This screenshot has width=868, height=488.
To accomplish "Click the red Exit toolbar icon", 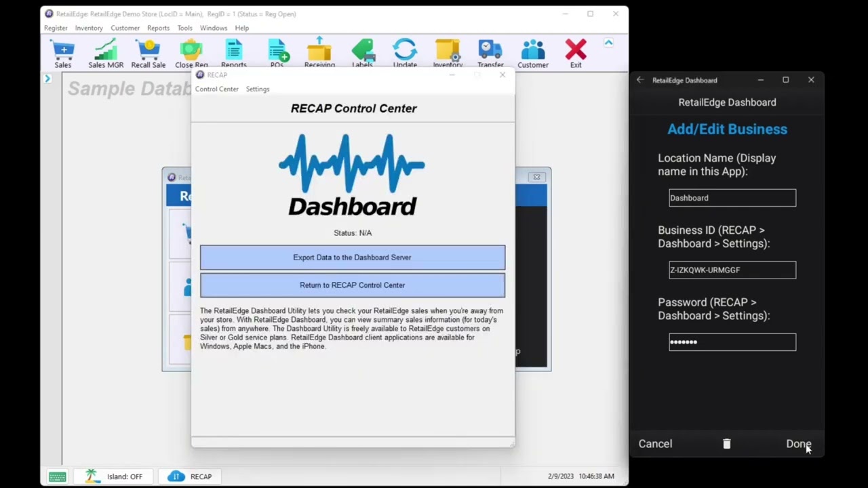I will [x=576, y=54].
